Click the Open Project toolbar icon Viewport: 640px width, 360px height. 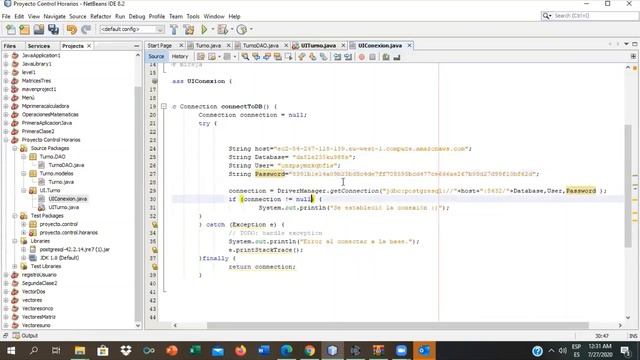click(x=39, y=29)
